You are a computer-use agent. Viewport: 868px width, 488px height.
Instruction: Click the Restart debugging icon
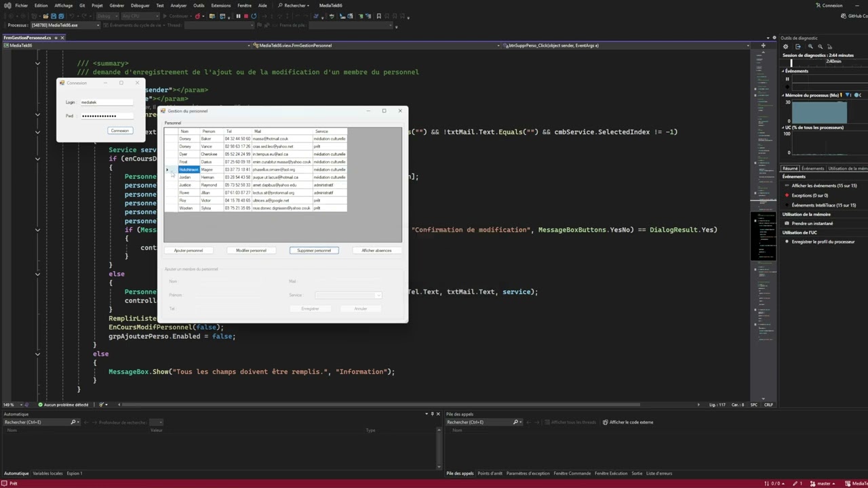pos(254,16)
